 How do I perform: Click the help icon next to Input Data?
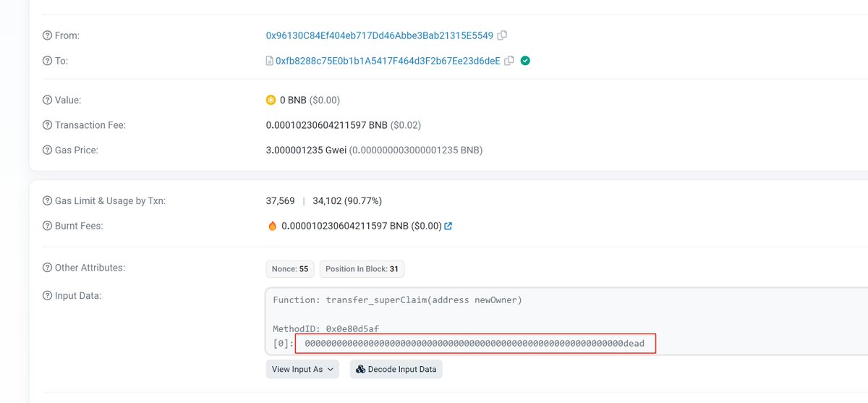[x=48, y=295]
